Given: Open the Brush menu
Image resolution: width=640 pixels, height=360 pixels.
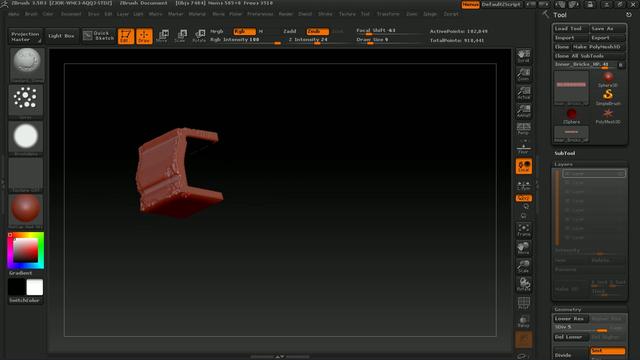Looking at the screenshot, I should click(31, 14).
